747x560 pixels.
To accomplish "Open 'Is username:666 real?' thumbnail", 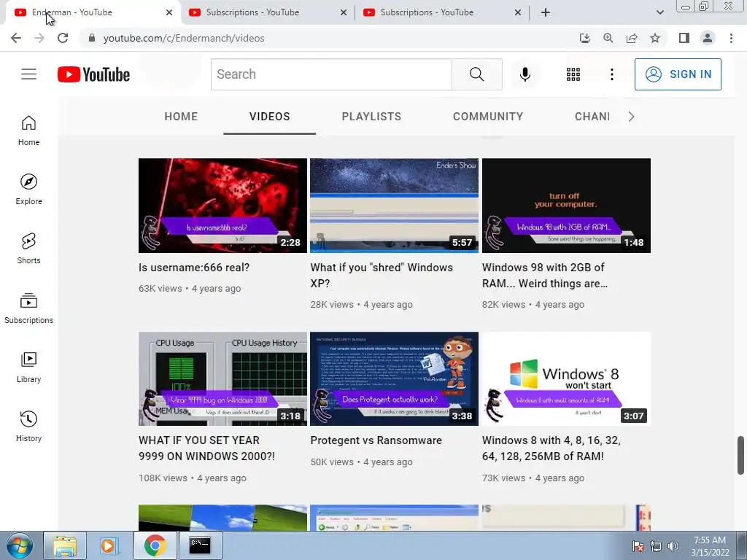I will pyautogui.click(x=222, y=206).
